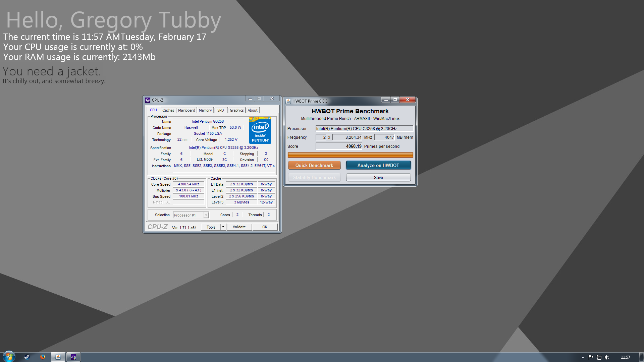Click the Validate button
Screen dimensions: 644x362
tap(239, 227)
